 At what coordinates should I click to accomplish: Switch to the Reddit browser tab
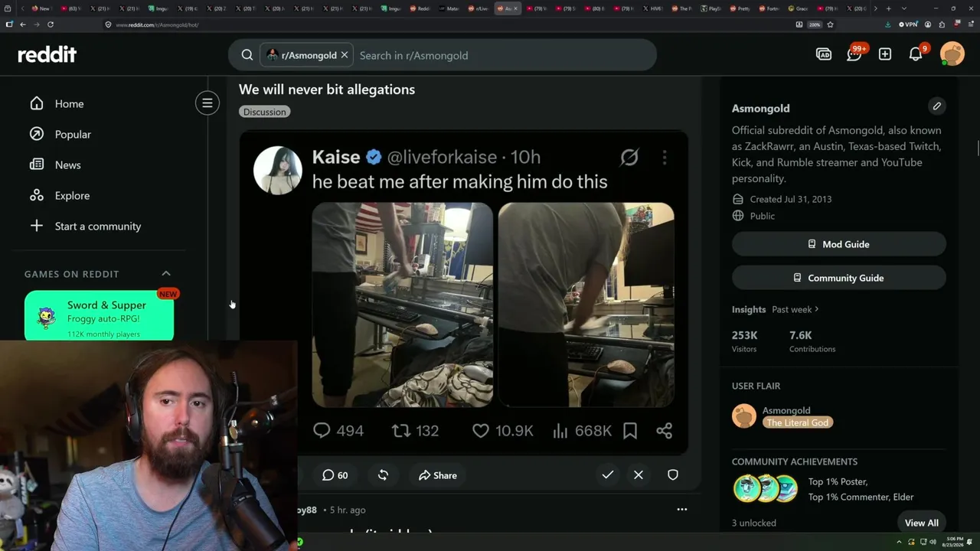[x=420, y=8]
